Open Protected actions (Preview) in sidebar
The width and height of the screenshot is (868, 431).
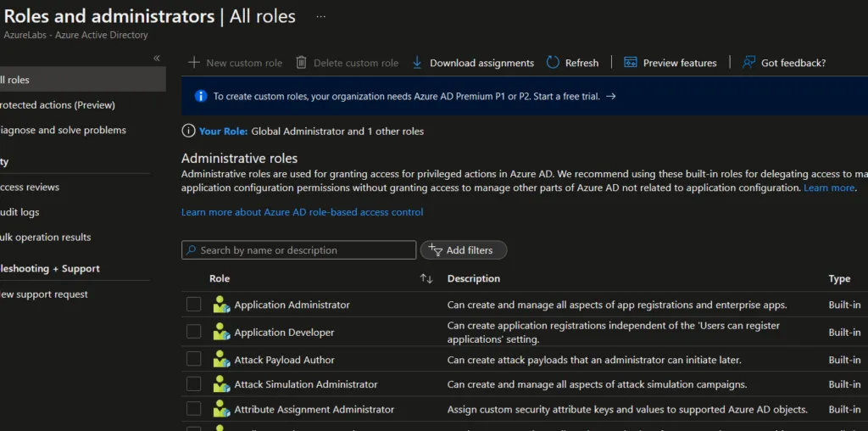[x=57, y=104]
